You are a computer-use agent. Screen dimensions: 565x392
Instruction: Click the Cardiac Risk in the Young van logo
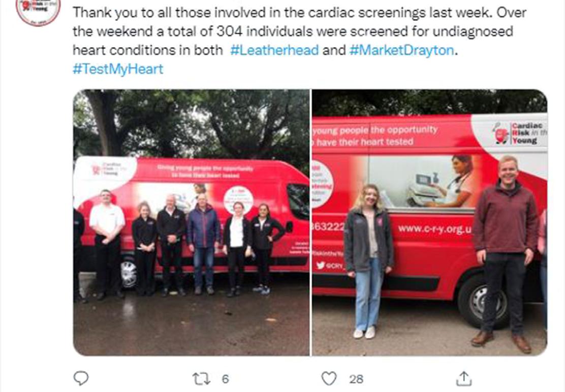click(520, 134)
